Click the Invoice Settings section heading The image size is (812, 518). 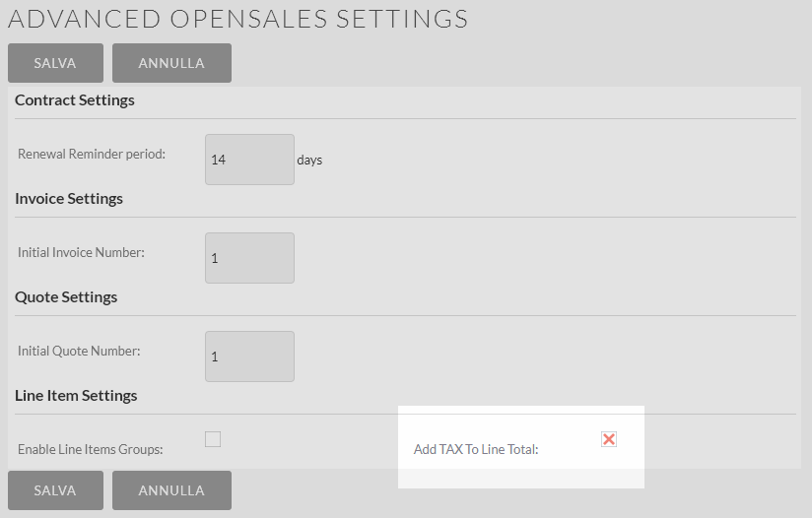[69, 199]
